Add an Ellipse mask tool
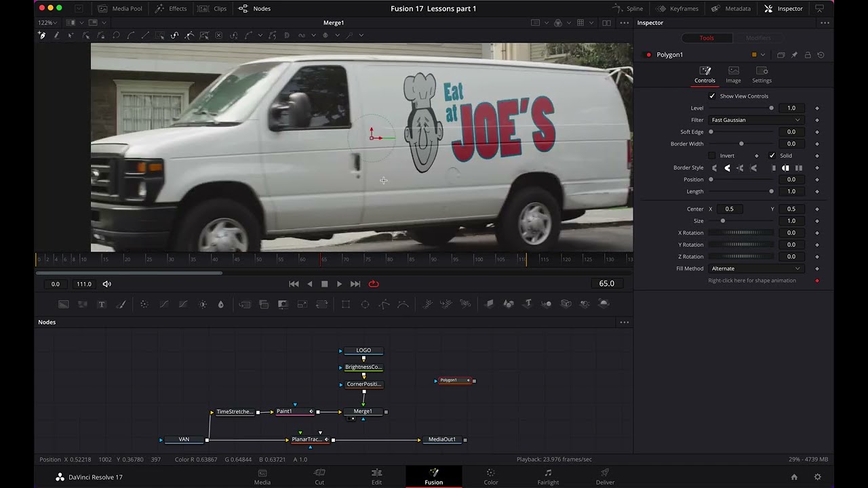This screenshot has width=868, height=488. pyautogui.click(x=365, y=304)
